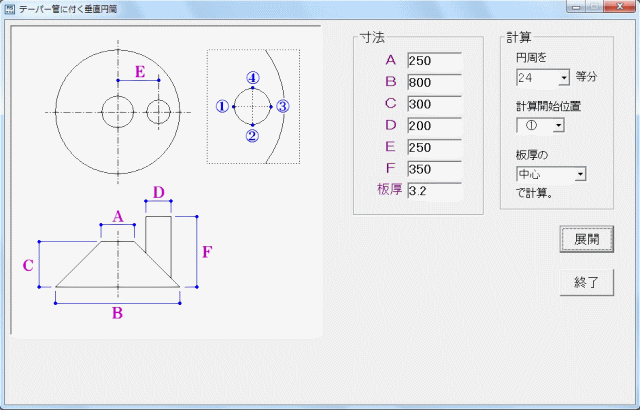
Task: Close the window with the X button
Action: coord(620,7)
